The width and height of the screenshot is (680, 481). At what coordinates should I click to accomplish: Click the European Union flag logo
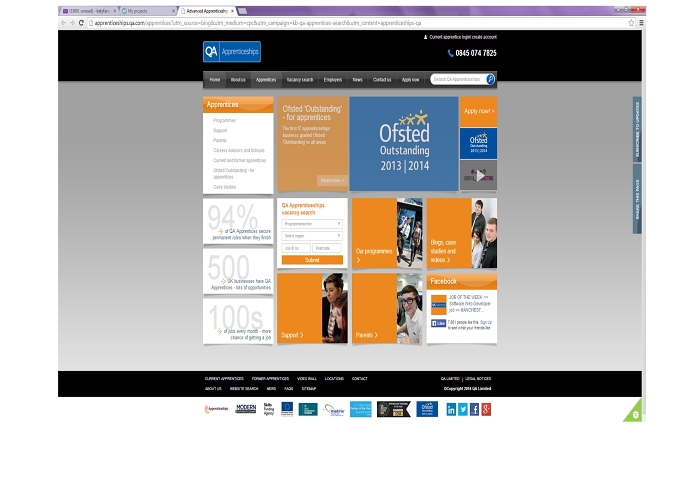point(287,409)
